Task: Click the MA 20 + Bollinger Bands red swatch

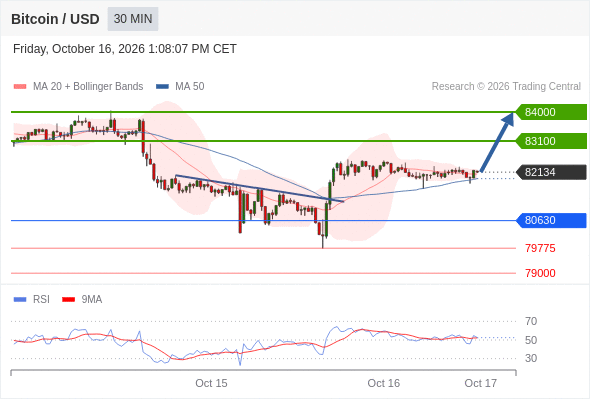Action: pyautogui.click(x=20, y=87)
